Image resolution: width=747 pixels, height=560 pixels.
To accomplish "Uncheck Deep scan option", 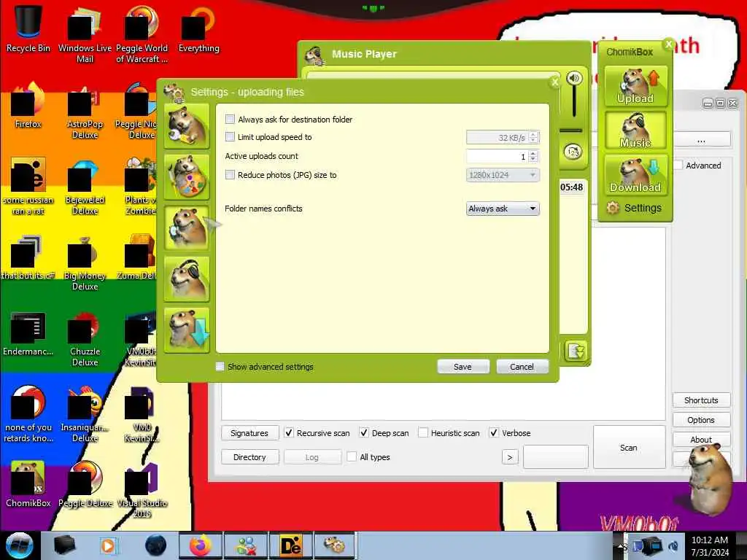I will (364, 432).
